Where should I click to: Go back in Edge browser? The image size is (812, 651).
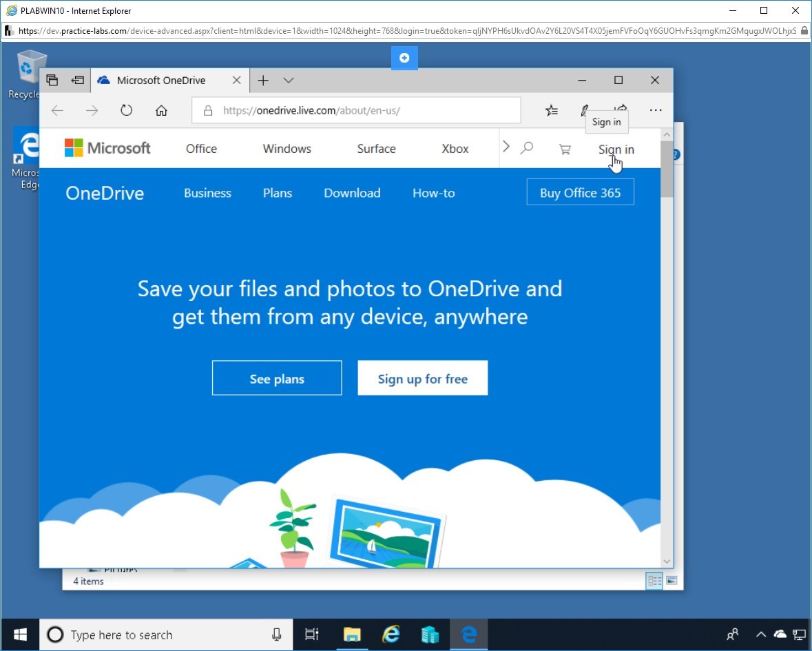pos(57,110)
